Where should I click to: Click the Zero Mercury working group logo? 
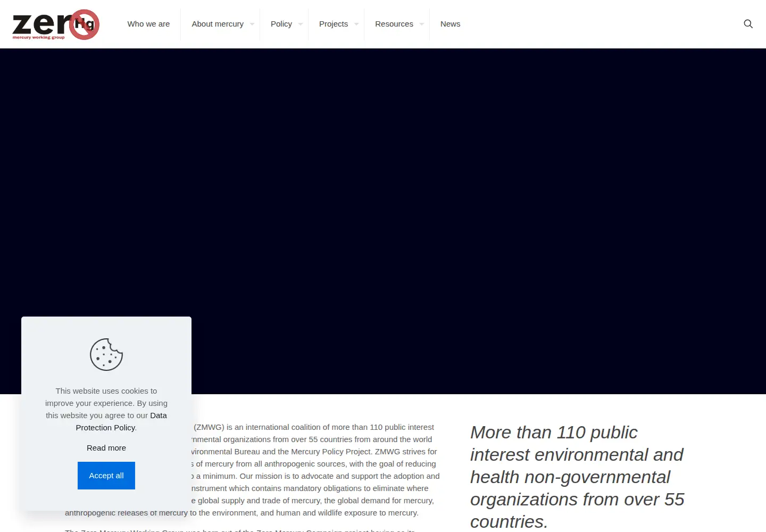pyautogui.click(x=56, y=24)
